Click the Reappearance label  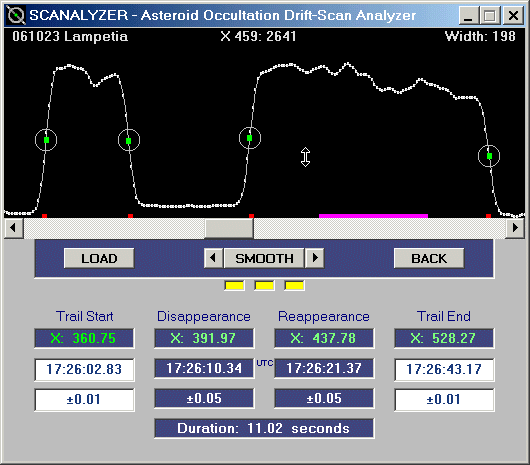pos(324,317)
